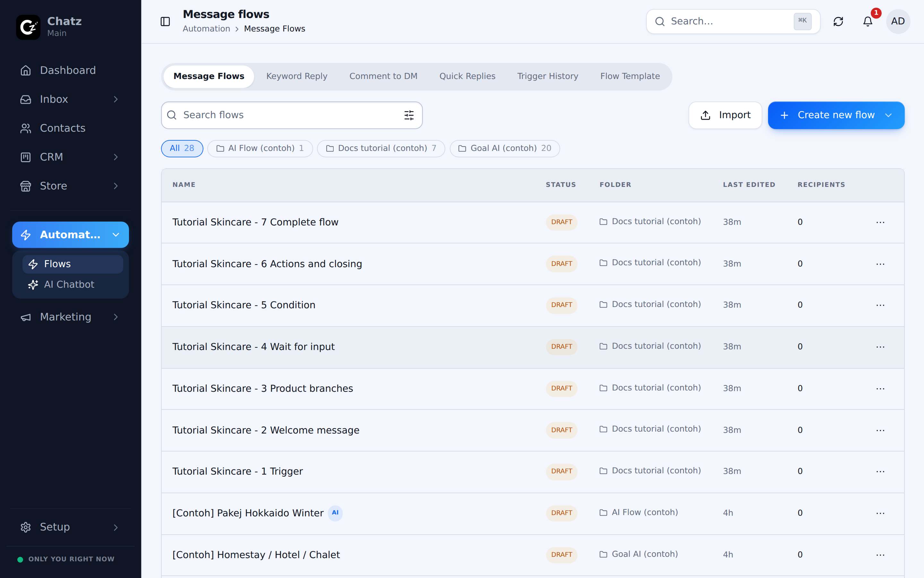The image size is (924, 578).
Task: Sort by the Last Edited column header
Action: [749, 185]
